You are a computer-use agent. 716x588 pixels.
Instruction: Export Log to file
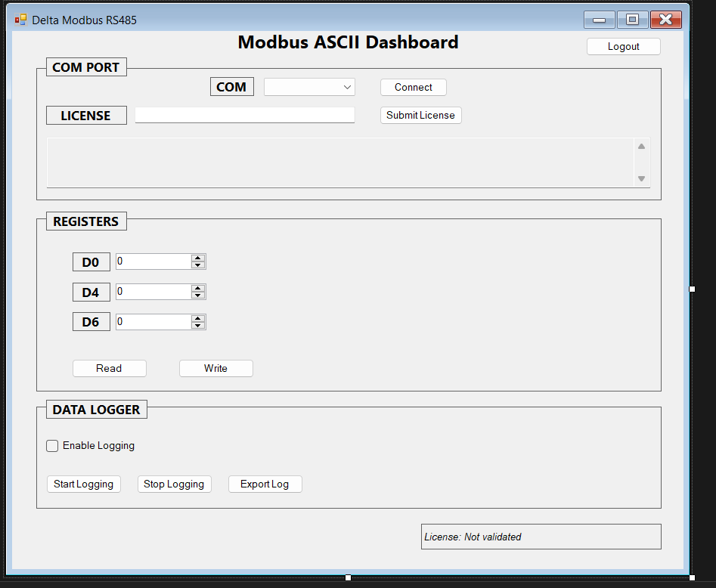pos(265,484)
